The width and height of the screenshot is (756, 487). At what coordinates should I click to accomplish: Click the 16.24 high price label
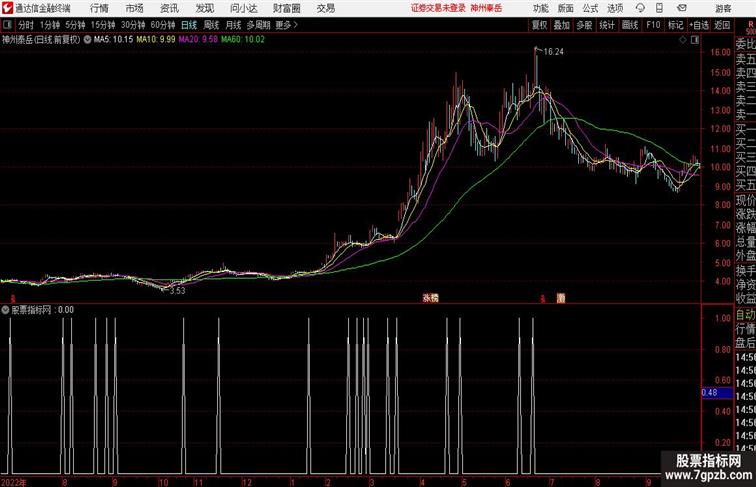pos(554,52)
